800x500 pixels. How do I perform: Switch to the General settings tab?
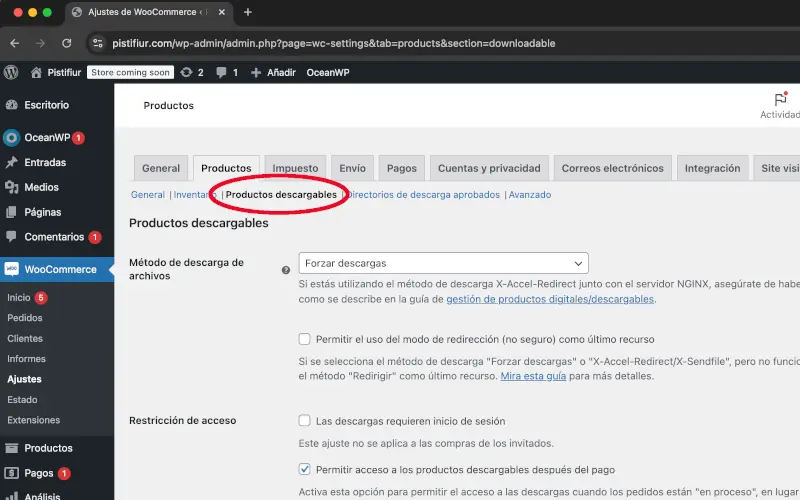click(161, 168)
